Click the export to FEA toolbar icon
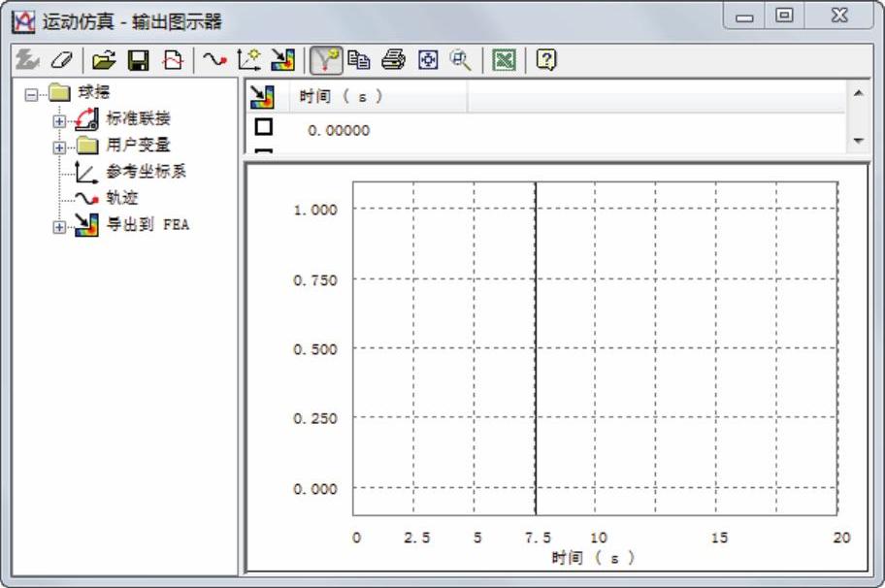 click(282, 59)
